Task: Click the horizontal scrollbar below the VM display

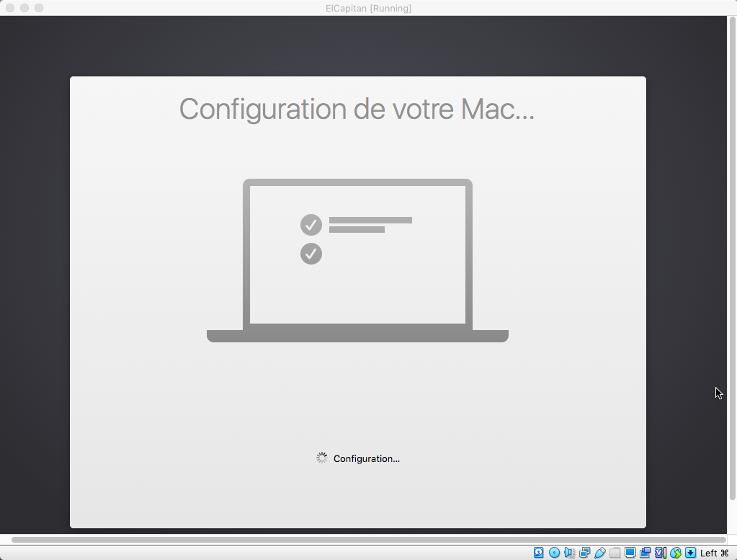Action: point(369,540)
